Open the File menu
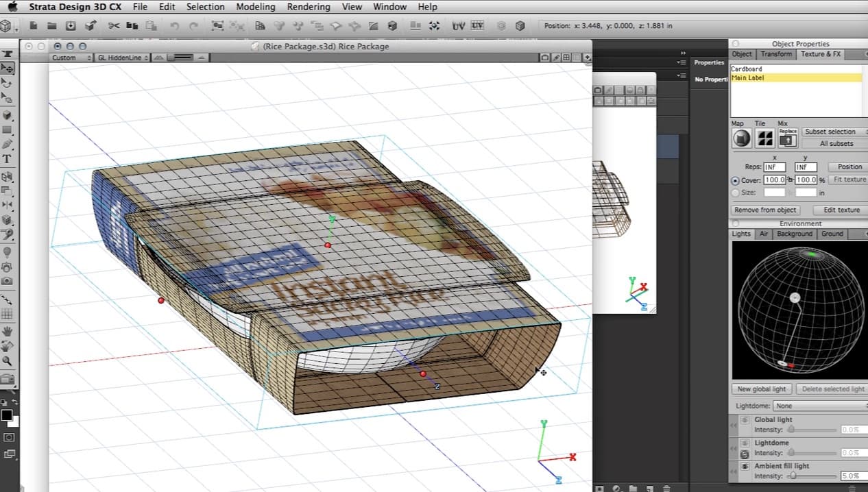 (x=140, y=7)
